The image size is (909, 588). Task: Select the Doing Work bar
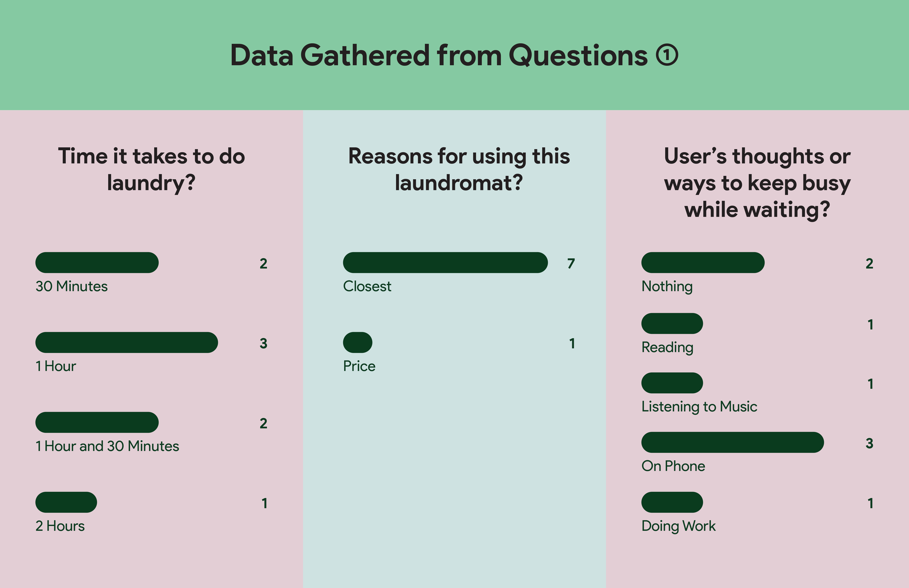(x=672, y=502)
